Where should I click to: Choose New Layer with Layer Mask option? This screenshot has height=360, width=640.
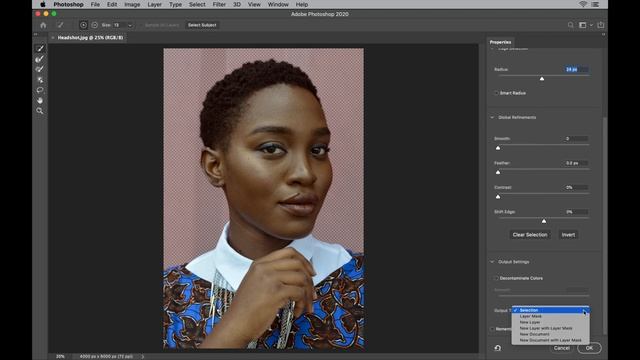point(550,328)
